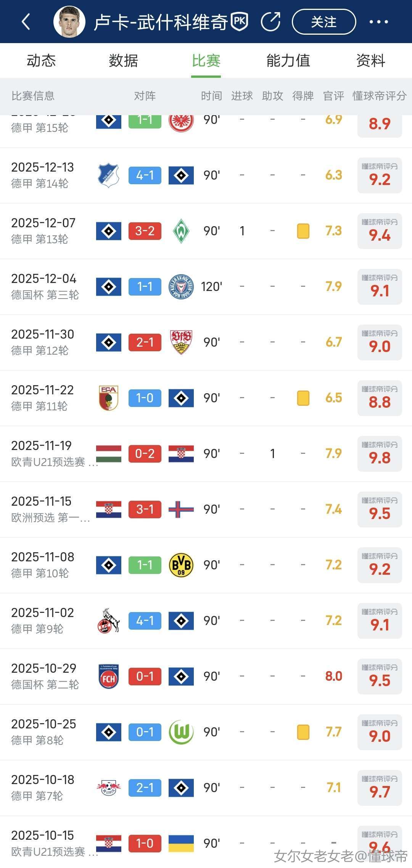Image resolution: width=412 pixels, height=868 pixels.
Task: Open the 0-2 score on 2025-11-19
Action: click(x=145, y=454)
